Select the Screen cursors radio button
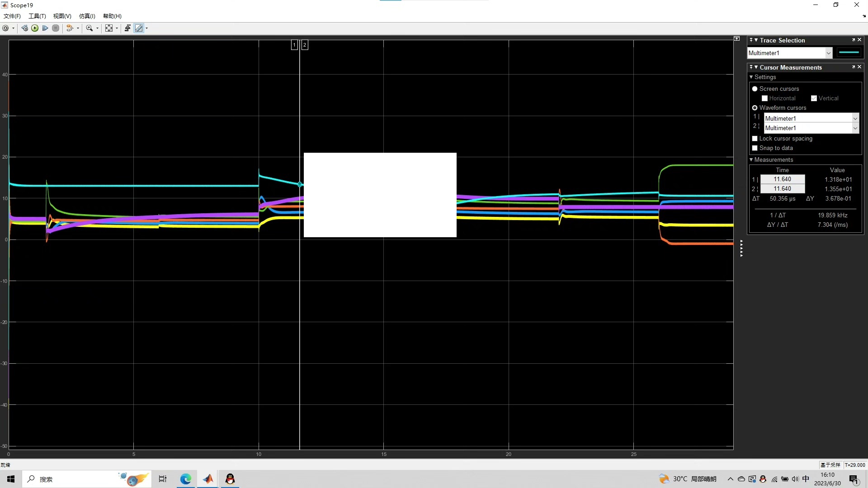Screen dimensions: 868x488 click(755, 89)
